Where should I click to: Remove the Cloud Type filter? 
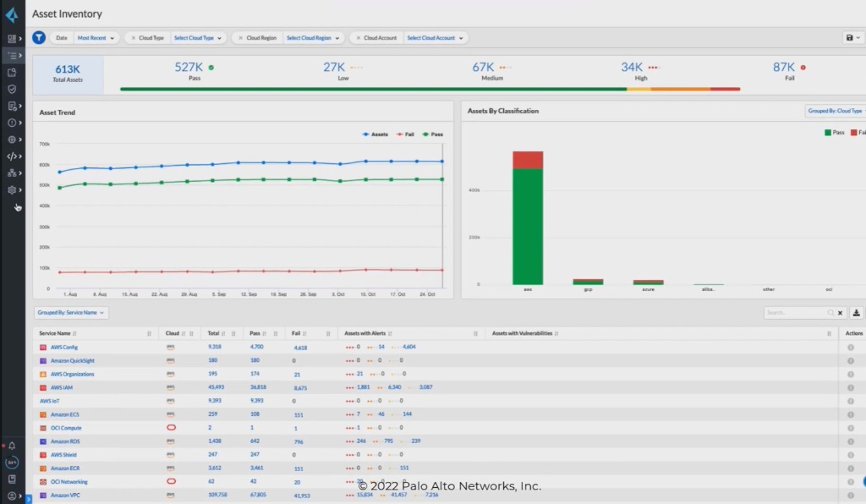[x=133, y=38]
